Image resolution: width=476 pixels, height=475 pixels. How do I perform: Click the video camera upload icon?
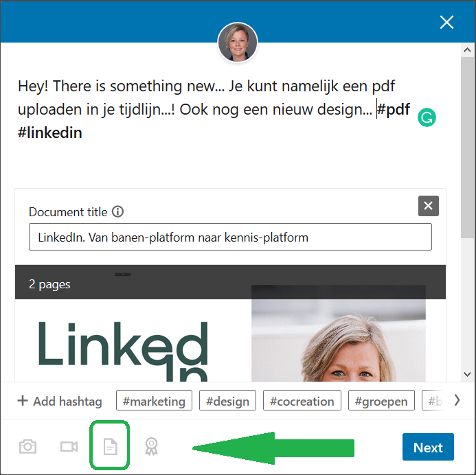click(x=69, y=446)
